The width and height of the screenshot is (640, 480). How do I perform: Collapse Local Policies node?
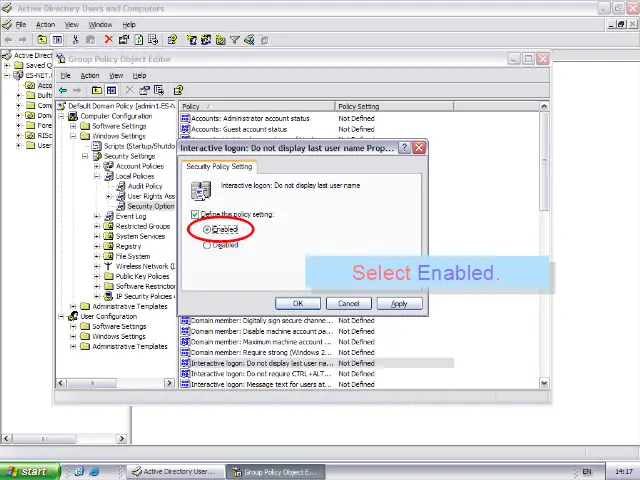click(97, 176)
